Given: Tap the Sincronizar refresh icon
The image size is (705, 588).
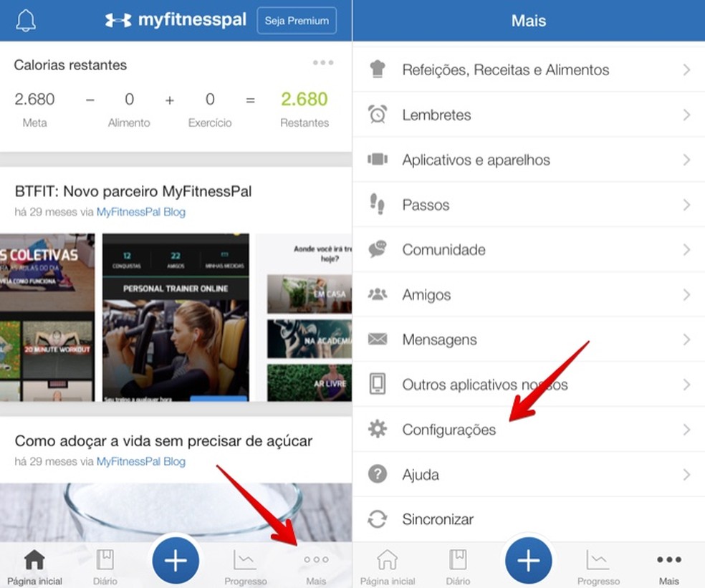Looking at the screenshot, I should [378, 519].
